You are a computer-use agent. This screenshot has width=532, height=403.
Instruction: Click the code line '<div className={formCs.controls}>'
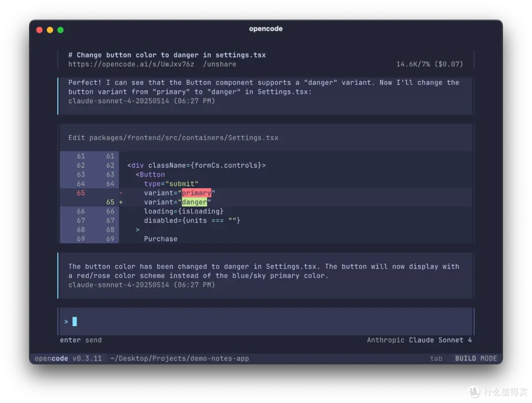pyautogui.click(x=197, y=165)
